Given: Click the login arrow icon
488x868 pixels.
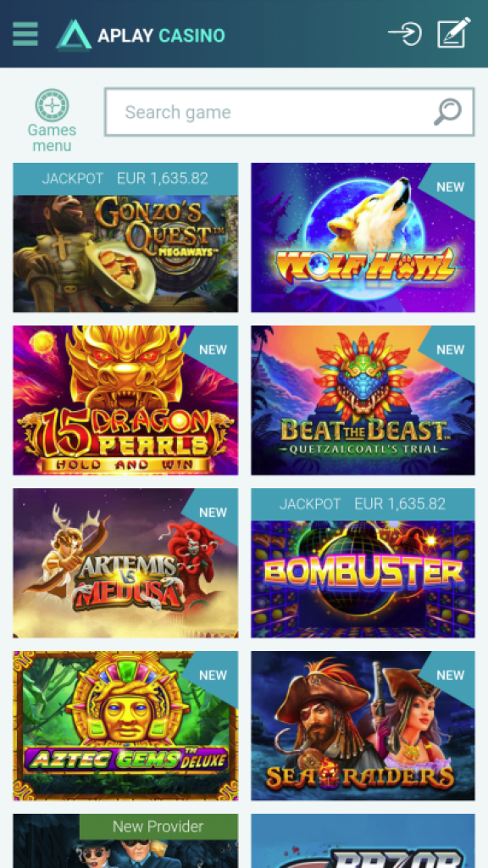Looking at the screenshot, I should coord(405,34).
